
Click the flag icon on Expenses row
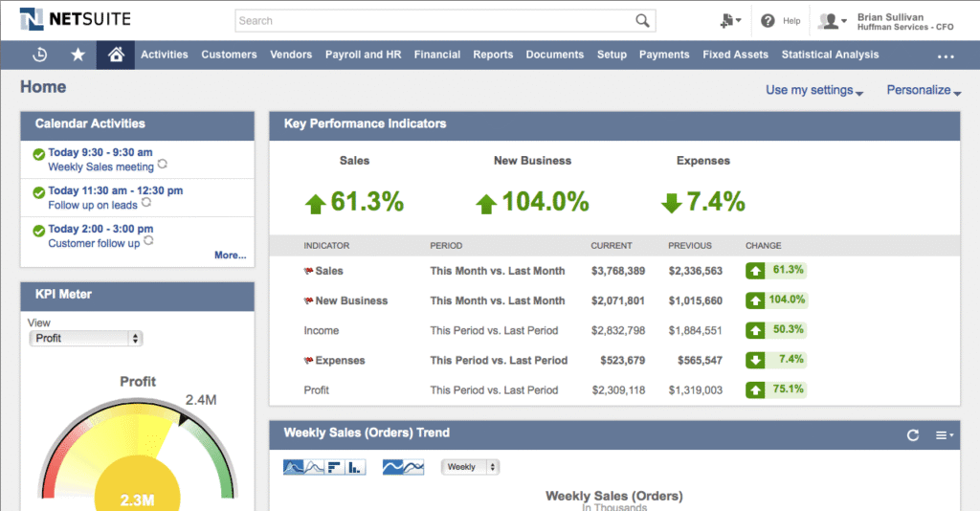tap(308, 361)
